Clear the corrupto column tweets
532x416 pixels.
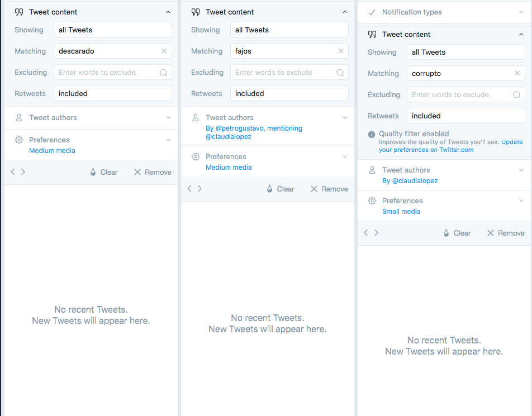457,233
